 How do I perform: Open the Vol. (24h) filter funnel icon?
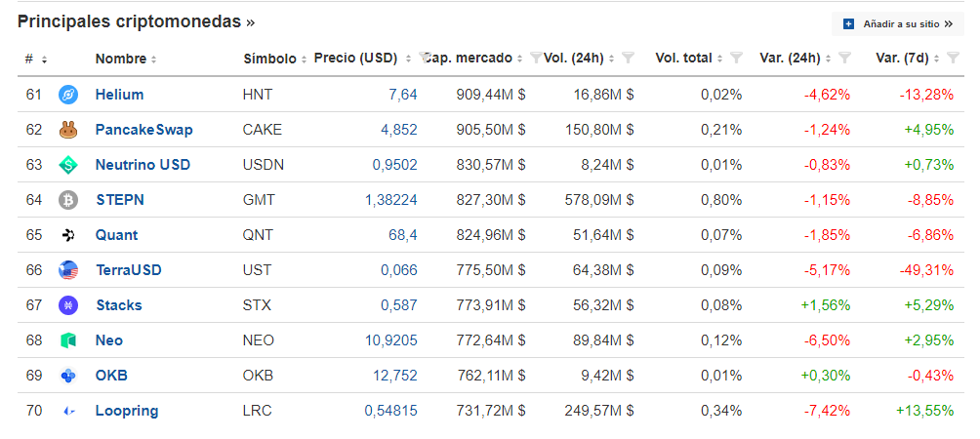[x=629, y=59]
